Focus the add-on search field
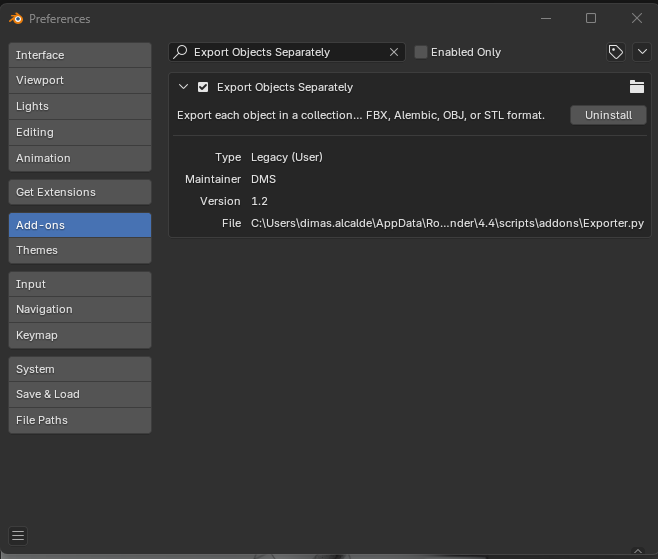Viewport: 658px width, 559px height. pos(287,52)
